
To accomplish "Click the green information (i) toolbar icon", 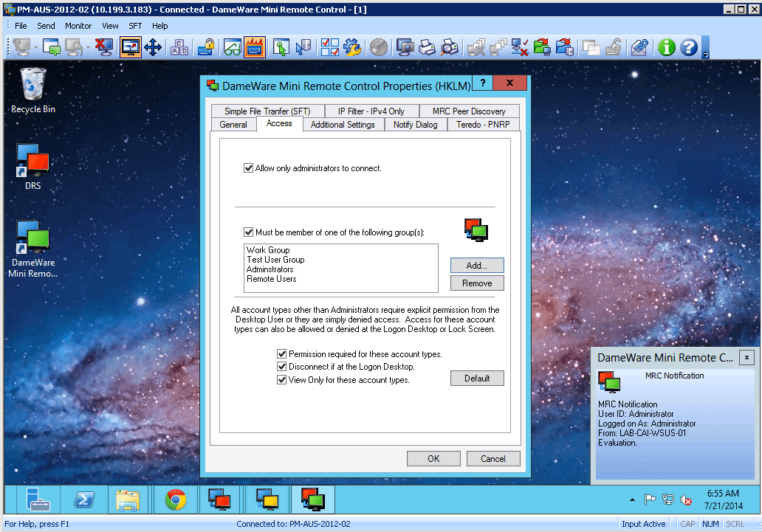I will (666, 47).
